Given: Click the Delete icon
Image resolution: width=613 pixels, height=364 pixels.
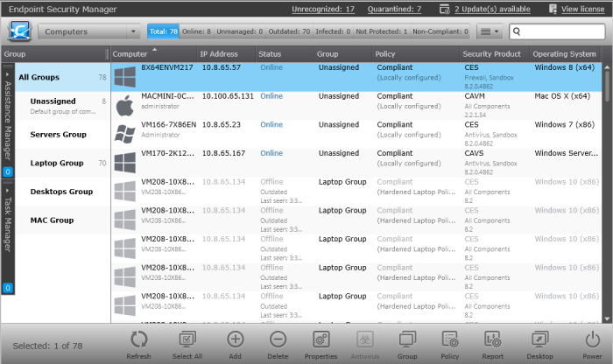Looking at the screenshot, I should [x=278, y=339].
